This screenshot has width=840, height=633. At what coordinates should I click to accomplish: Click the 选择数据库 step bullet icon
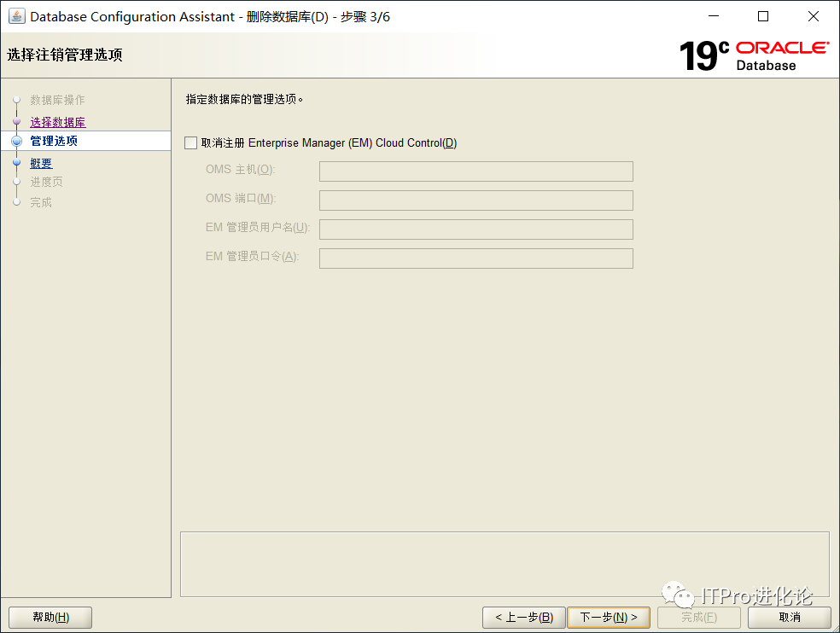(16, 121)
